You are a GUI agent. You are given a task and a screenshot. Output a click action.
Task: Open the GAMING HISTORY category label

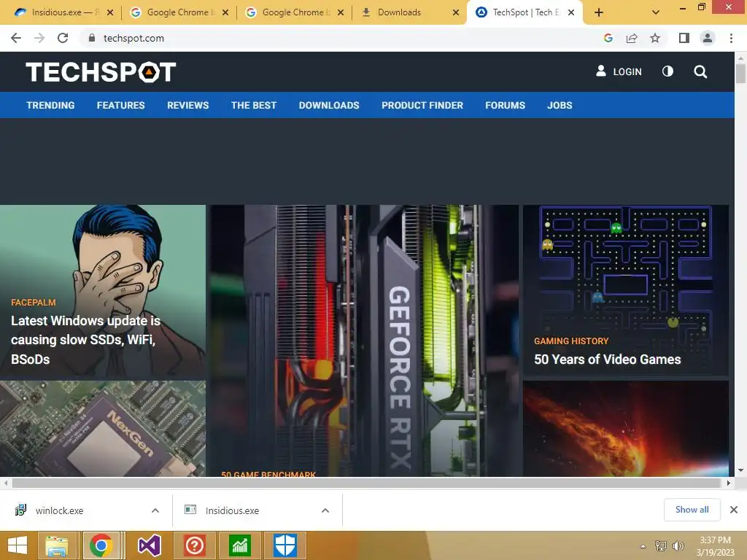(571, 341)
